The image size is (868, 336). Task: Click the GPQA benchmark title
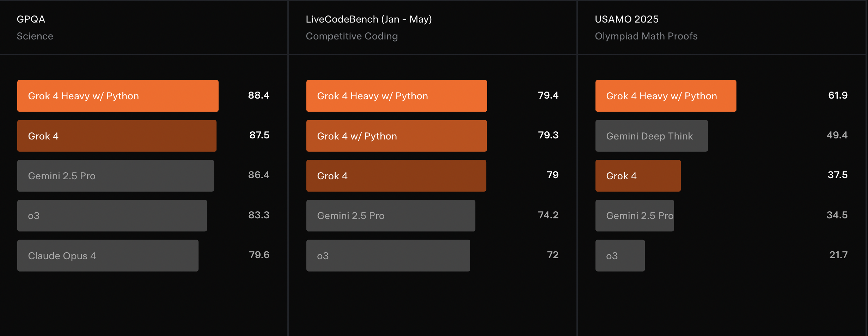[x=31, y=19]
